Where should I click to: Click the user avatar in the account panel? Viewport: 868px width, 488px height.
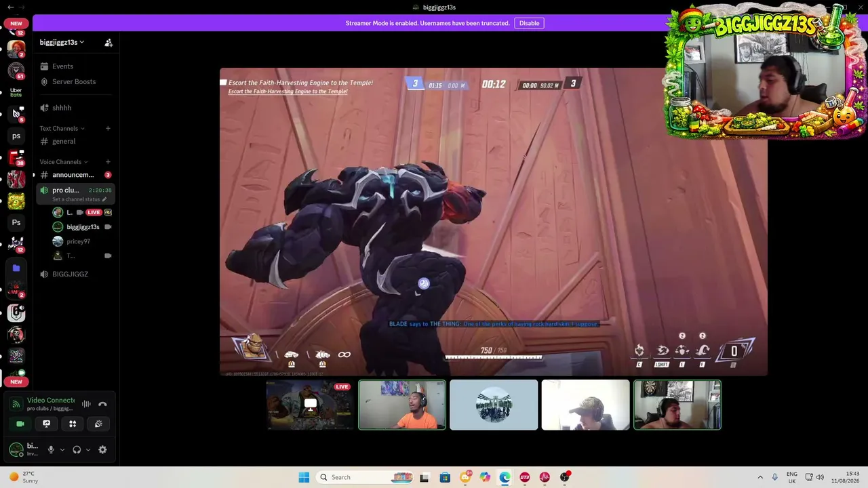tap(16, 449)
